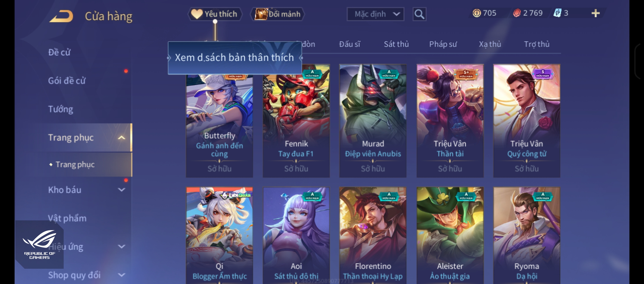
Task: Open the Đổi mảnh fragment exchange
Action: [x=278, y=14]
